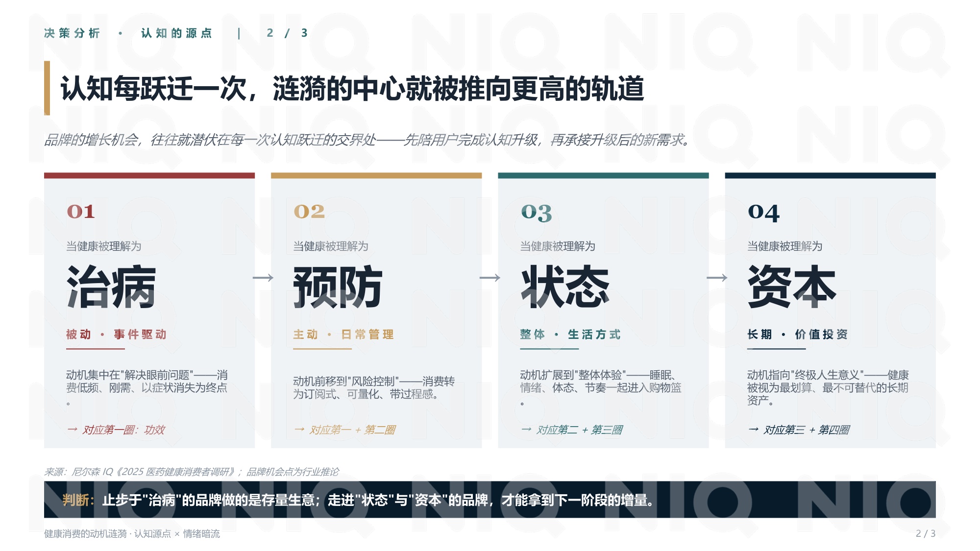The image size is (980, 551).
Task: Click the description 动机指向"终极人生意义"
Action: click(828, 388)
